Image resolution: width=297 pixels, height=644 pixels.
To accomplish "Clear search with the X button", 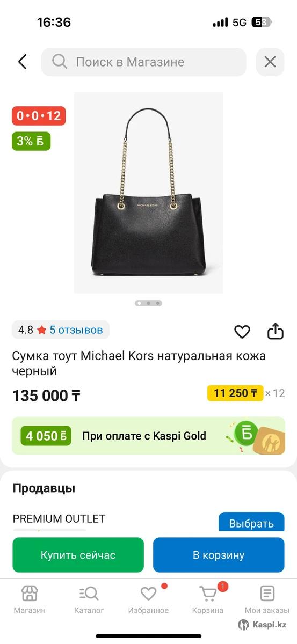I will (x=270, y=62).
